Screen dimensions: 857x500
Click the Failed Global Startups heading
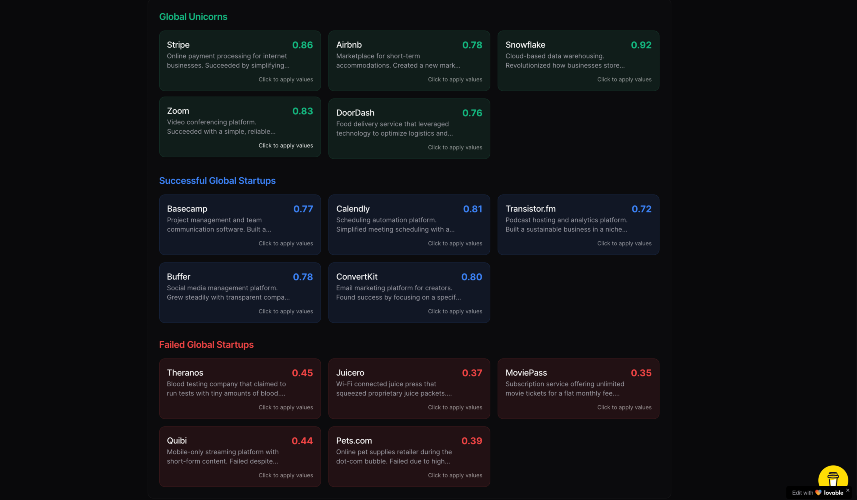pos(206,345)
